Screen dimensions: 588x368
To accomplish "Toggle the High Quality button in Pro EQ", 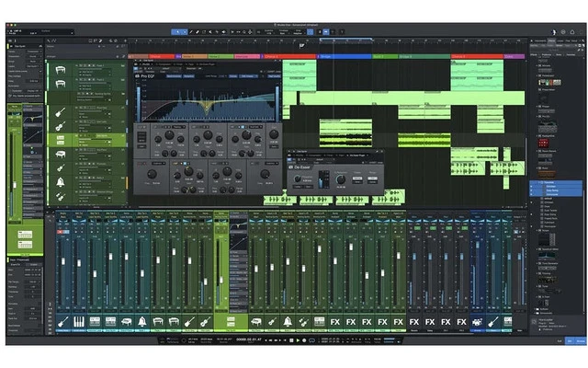I will (x=274, y=76).
